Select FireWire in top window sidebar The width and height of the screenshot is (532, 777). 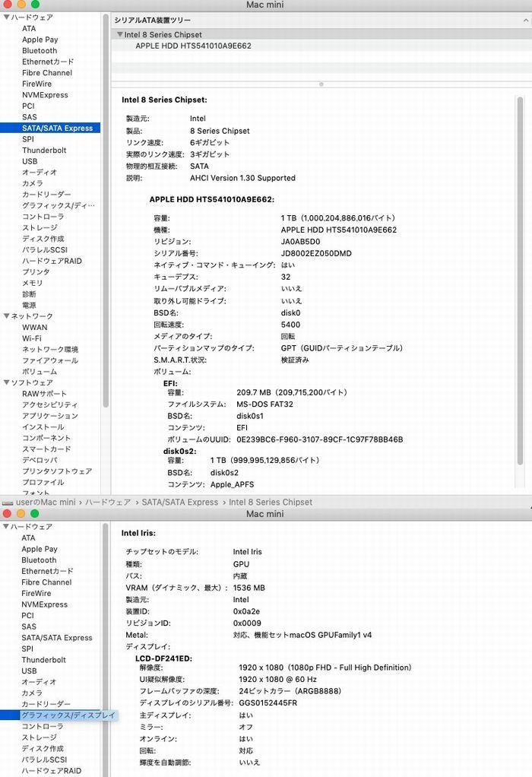pyautogui.click(x=36, y=84)
